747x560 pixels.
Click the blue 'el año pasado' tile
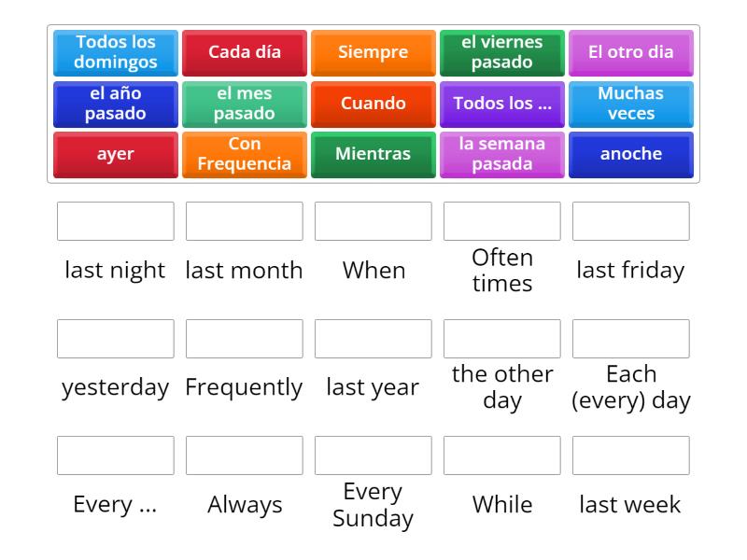116,104
